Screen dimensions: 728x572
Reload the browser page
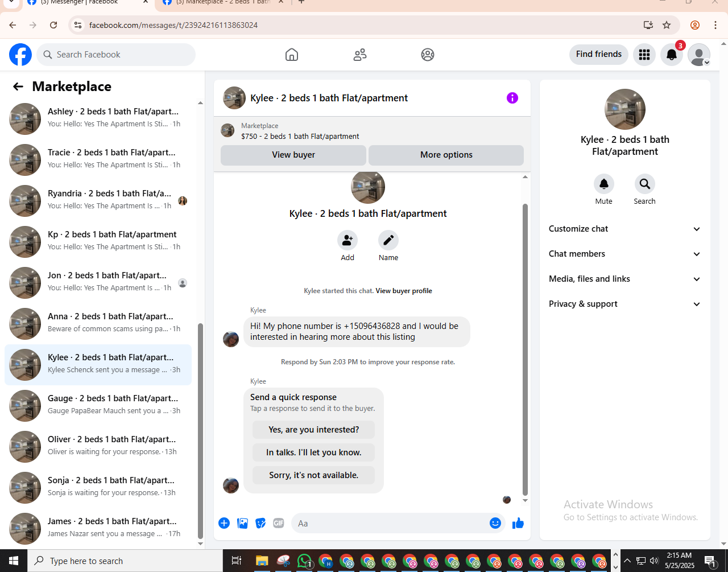pos(53,25)
